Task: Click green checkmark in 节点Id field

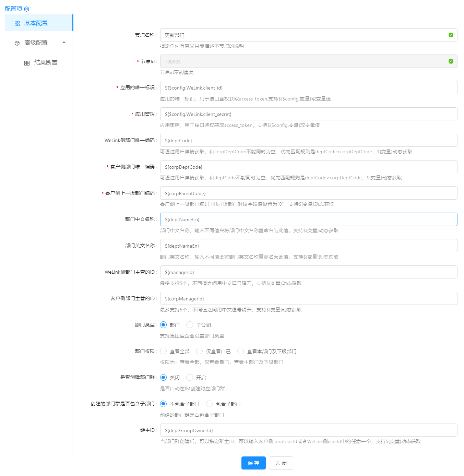Action: [451, 61]
